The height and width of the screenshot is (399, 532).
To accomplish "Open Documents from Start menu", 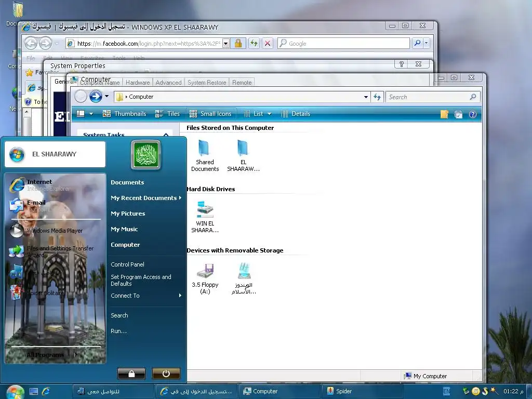I will [127, 182].
